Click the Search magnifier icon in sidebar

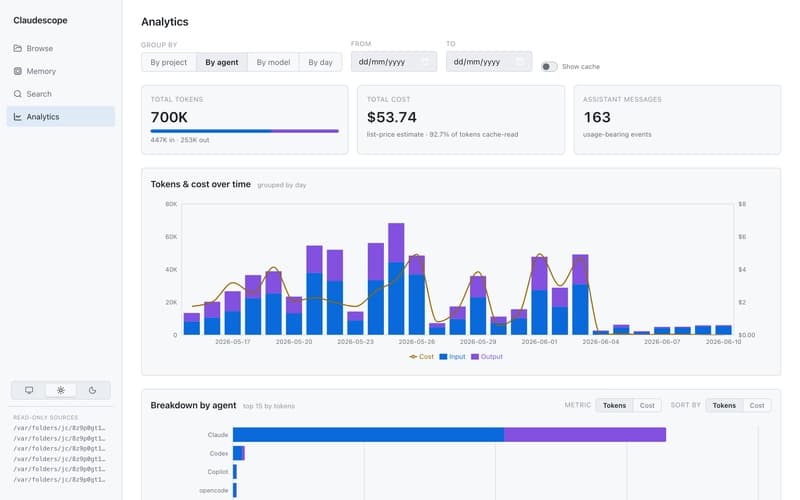pos(17,94)
